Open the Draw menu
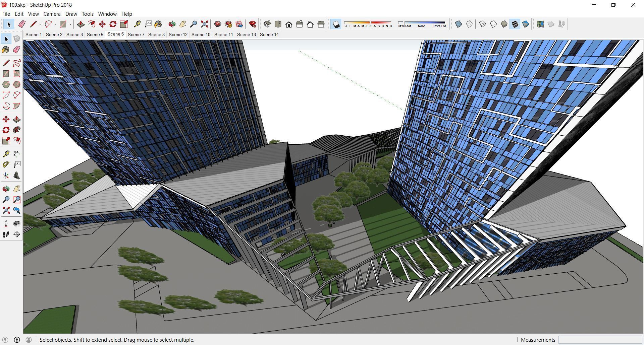The image size is (644, 345). [71, 14]
